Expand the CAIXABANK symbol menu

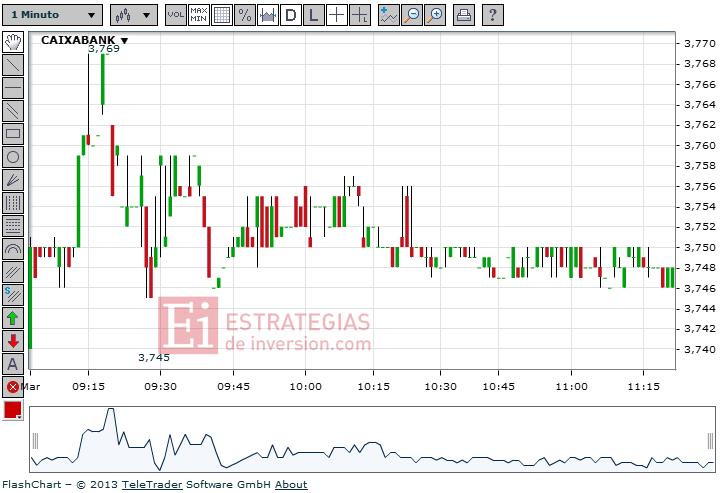tap(124, 40)
